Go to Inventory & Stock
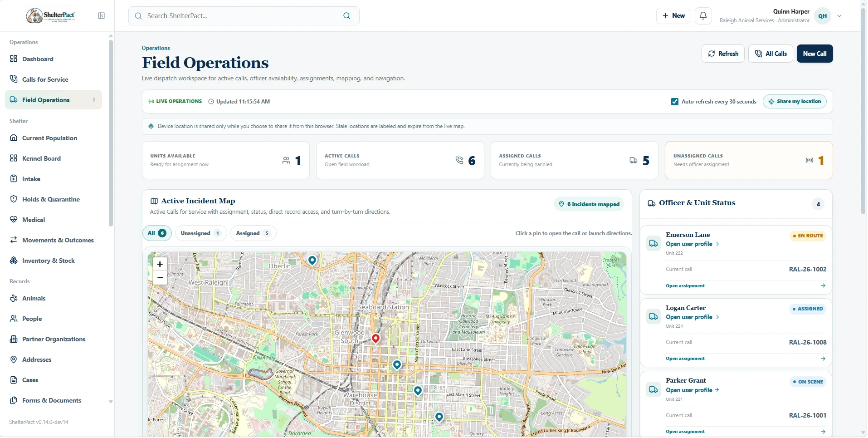This screenshot has width=868, height=438. [54, 261]
